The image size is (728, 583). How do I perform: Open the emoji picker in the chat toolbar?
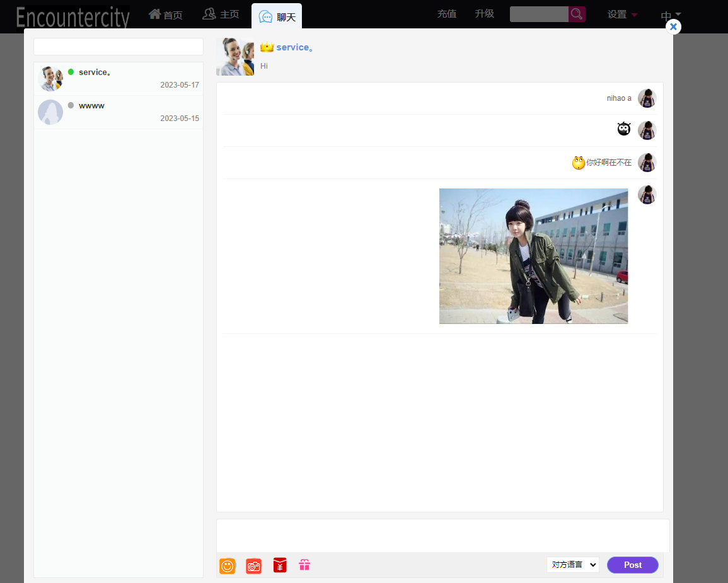(x=228, y=566)
